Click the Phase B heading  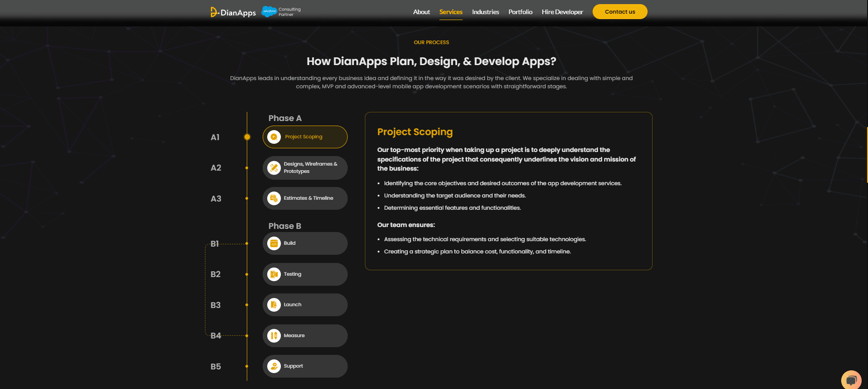tap(285, 226)
